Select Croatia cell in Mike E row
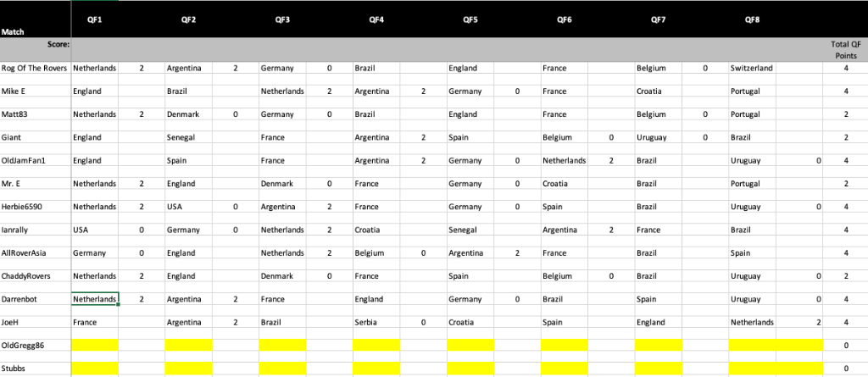This screenshot has width=868, height=377. tap(658, 91)
